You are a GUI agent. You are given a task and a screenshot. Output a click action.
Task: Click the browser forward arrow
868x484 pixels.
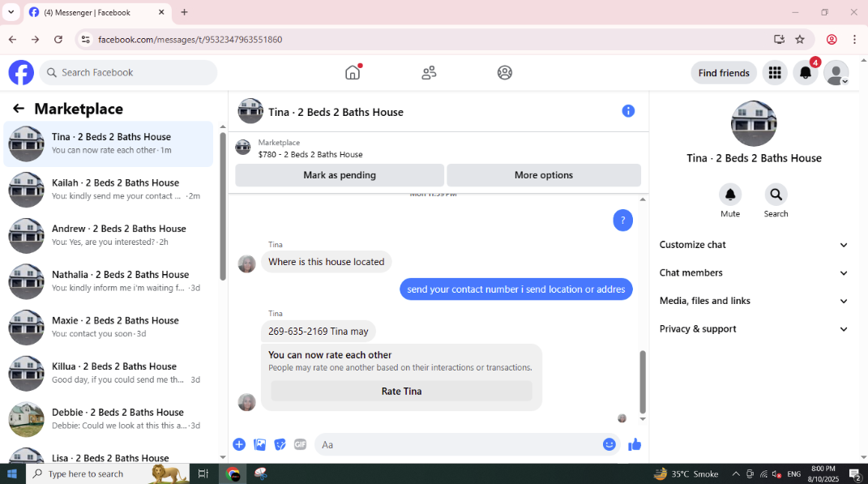tap(36, 39)
